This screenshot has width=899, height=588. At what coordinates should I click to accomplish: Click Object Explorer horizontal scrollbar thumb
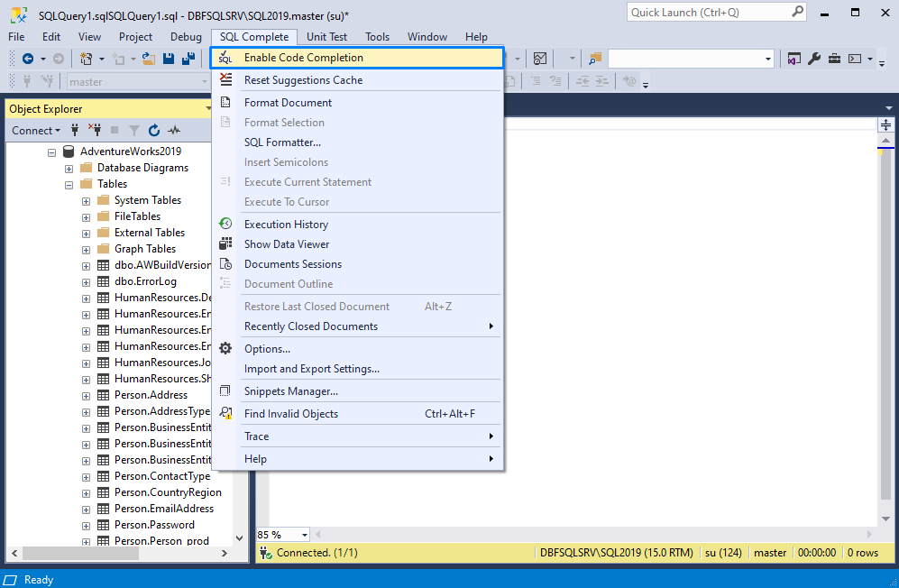[80, 554]
